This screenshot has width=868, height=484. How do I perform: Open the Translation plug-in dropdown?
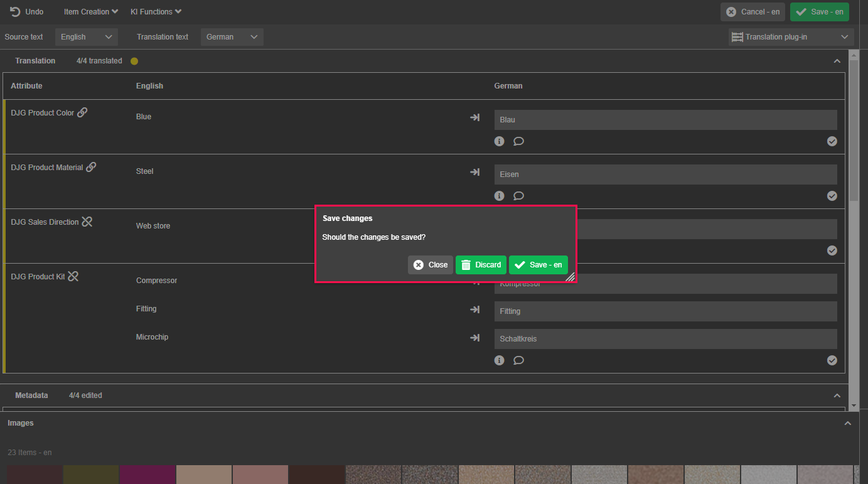pyautogui.click(x=791, y=37)
